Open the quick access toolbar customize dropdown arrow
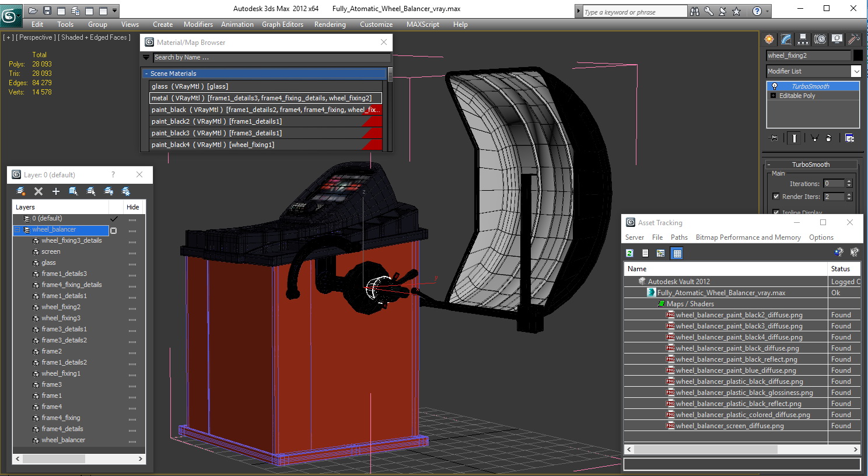This screenshot has height=476, width=868. [x=115, y=10]
